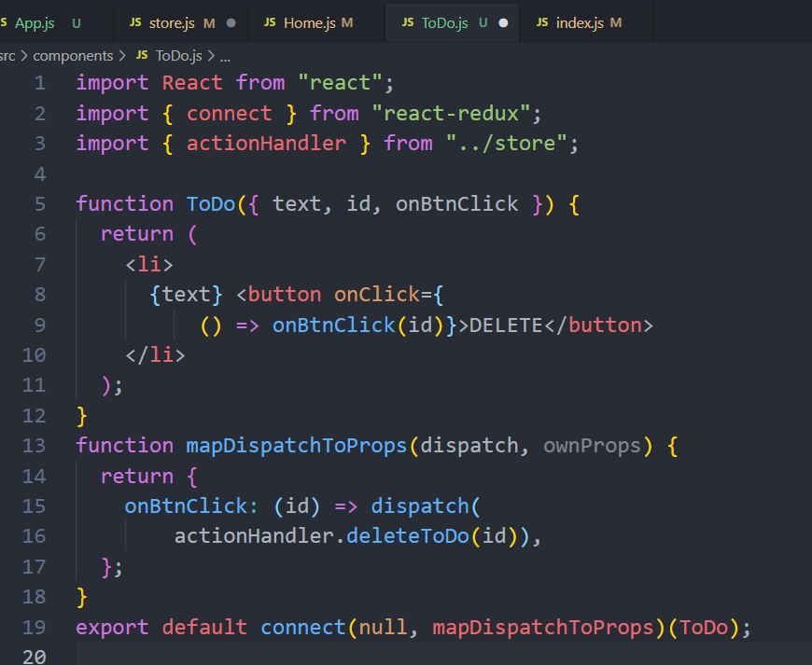
Task: Click line number 1 in gutter
Action: pyautogui.click(x=40, y=83)
